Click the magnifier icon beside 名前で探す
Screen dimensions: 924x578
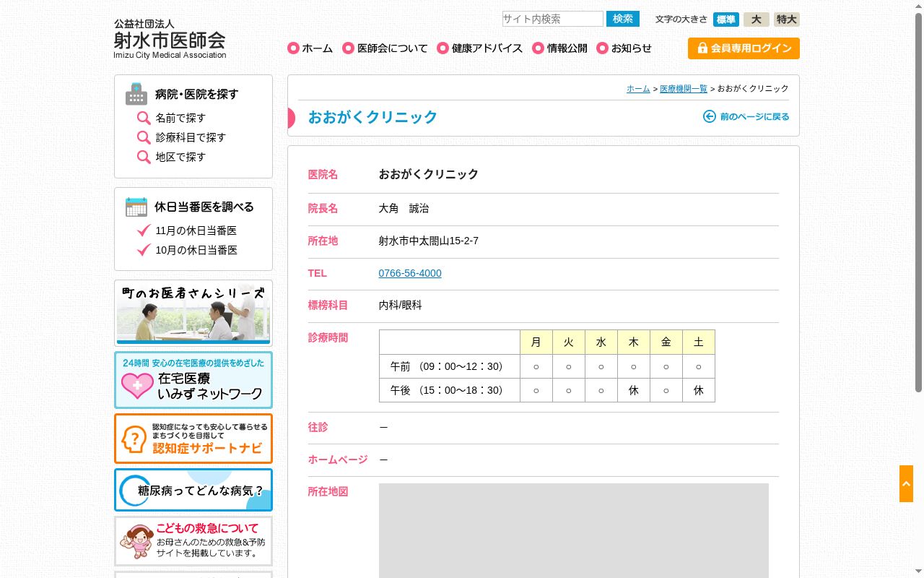click(x=144, y=118)
